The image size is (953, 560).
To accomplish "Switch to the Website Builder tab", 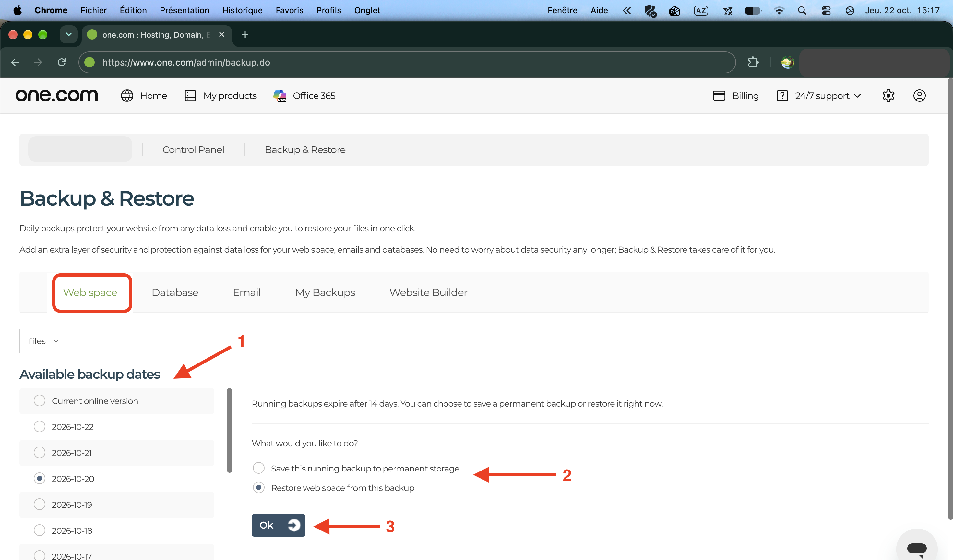I will point(428,292).
